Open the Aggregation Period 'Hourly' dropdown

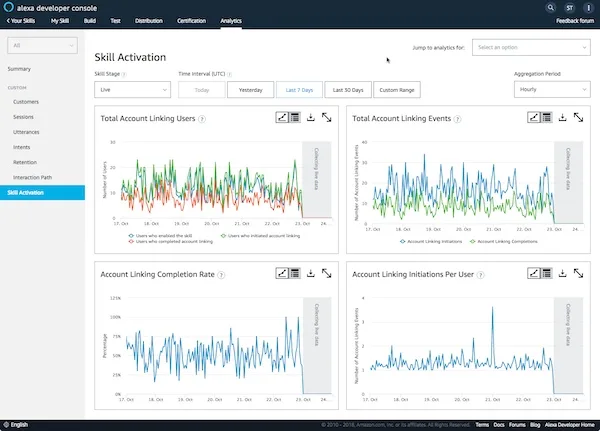pyautogui.click(x=552, y=89)
